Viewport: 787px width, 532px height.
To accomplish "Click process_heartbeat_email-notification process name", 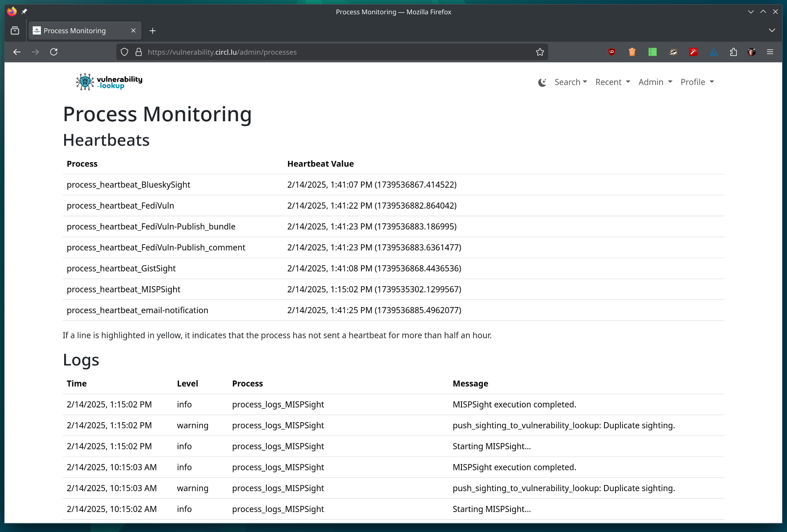I will click(137, 310).
